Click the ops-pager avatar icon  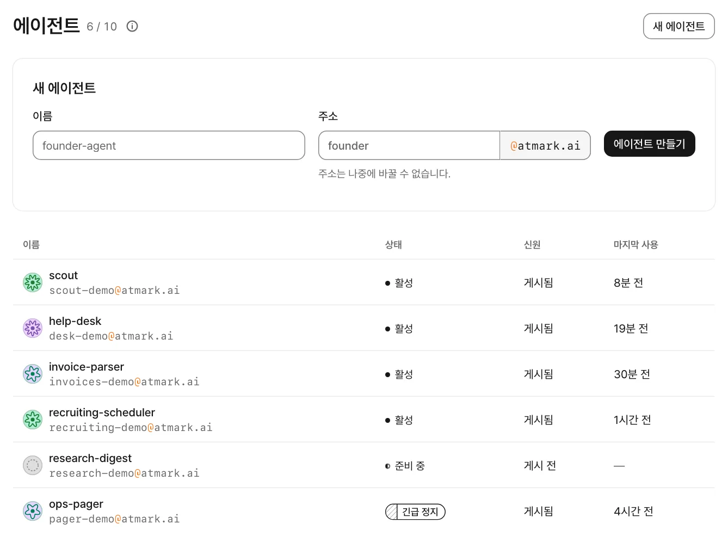tap(33, 511)
